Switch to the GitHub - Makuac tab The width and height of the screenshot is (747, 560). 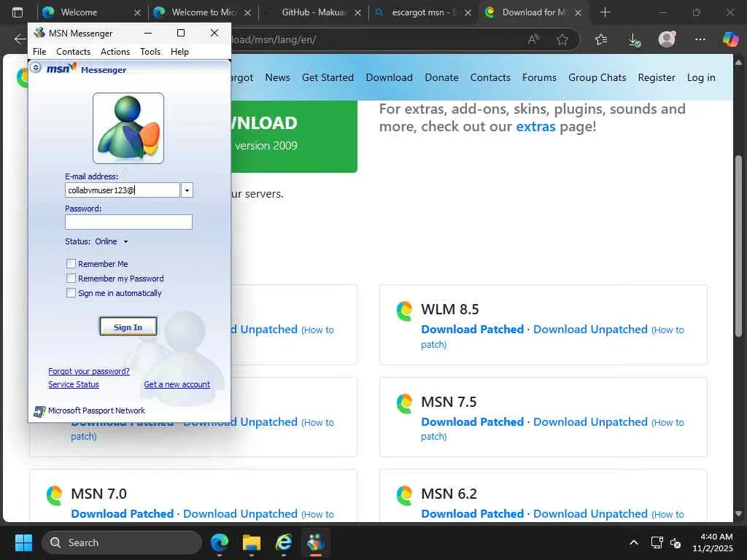click(x=313, y=12)
